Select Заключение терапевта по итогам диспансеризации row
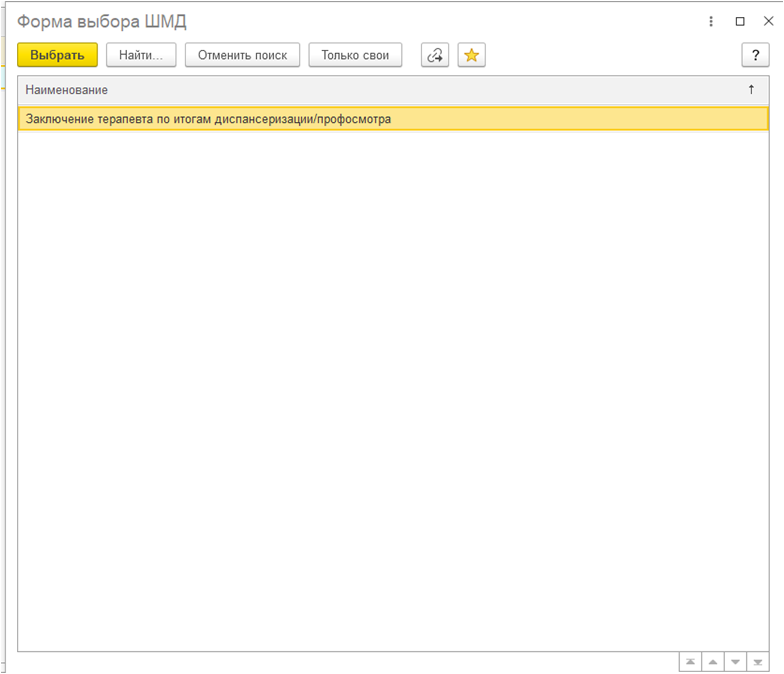The width and height of the screenshot is (784, 674). pos(208,119)
